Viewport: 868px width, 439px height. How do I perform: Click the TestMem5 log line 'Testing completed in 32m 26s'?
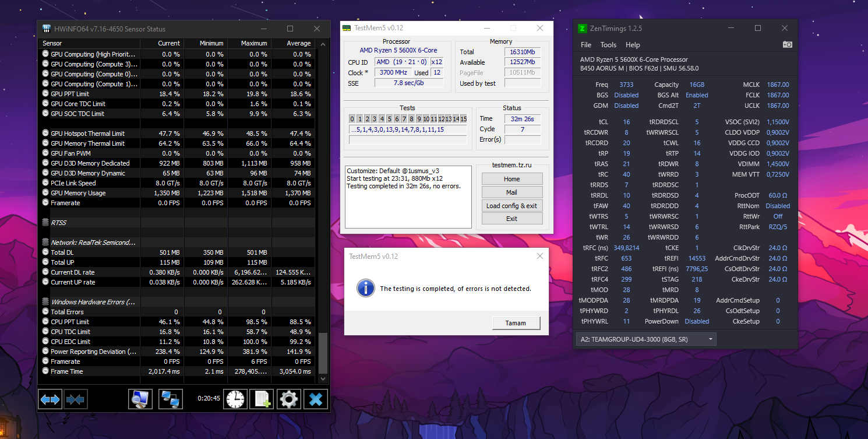pyautogui.click(x=404, y=187)
